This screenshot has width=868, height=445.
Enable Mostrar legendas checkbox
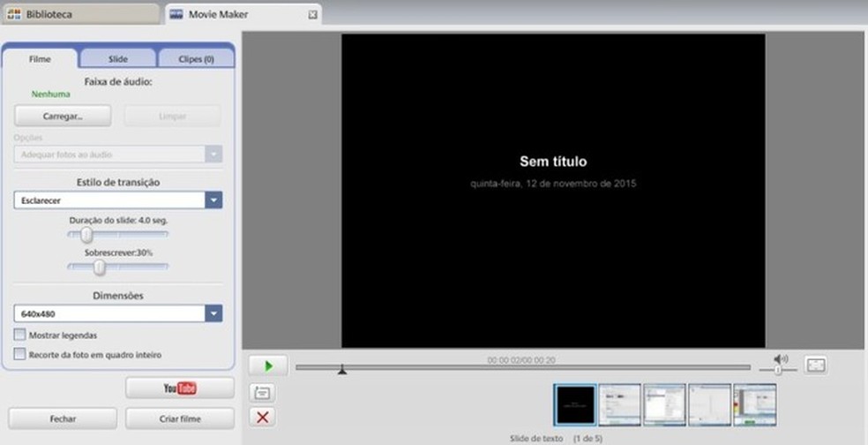click(x=20, y=335)
